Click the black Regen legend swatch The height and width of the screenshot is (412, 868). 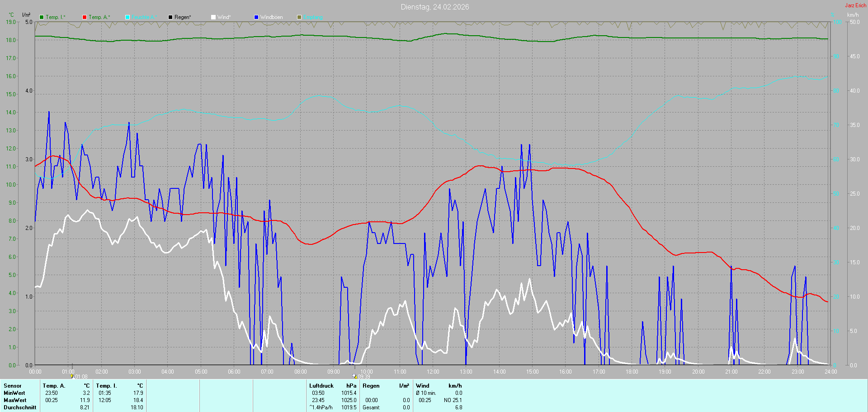tap(170, 17)
